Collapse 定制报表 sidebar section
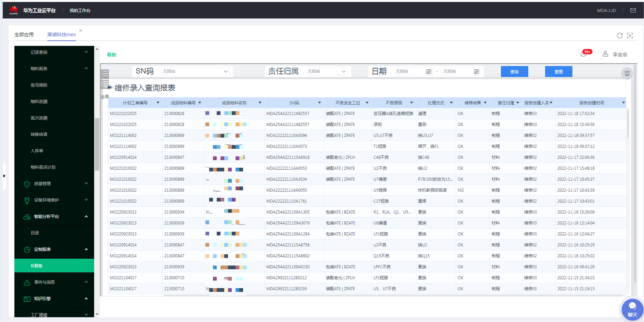 pyautogui.click(x=86, y=249)
